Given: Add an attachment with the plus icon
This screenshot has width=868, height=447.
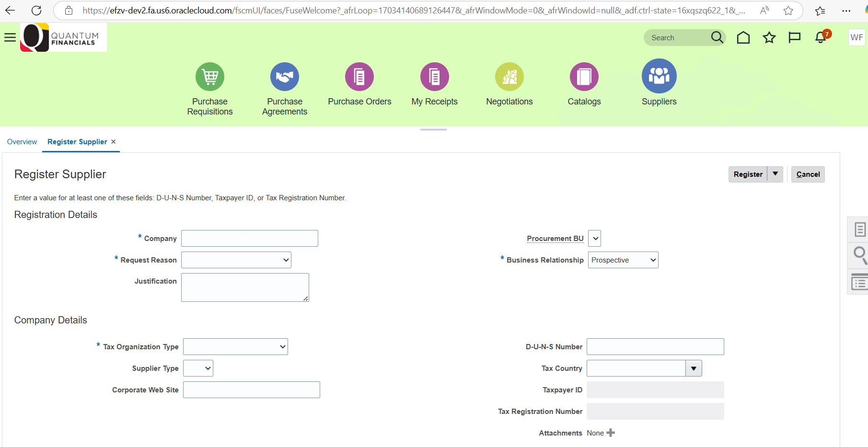Looking at the screenshot, I should 610,433.
